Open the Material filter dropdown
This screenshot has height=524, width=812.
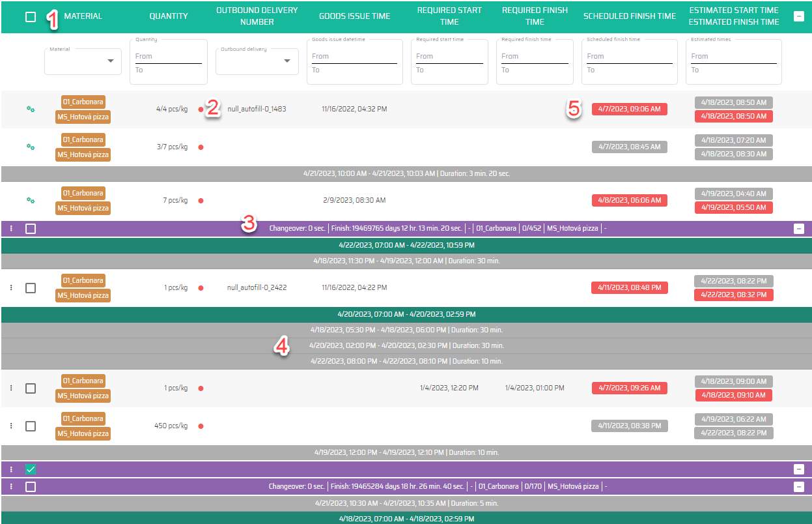tap(83, 61)
